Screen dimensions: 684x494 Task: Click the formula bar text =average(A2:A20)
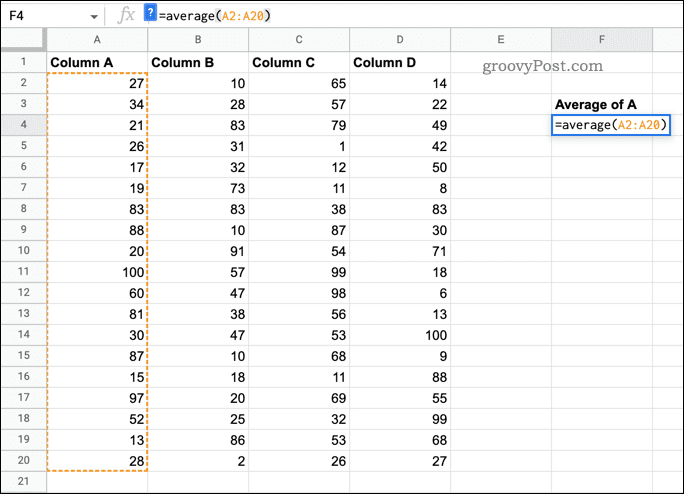[215, 16]
